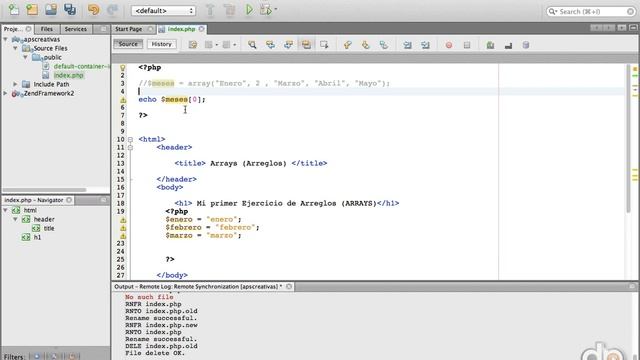Switch editor to History view
640x360 pixels.
pos(162,44)
